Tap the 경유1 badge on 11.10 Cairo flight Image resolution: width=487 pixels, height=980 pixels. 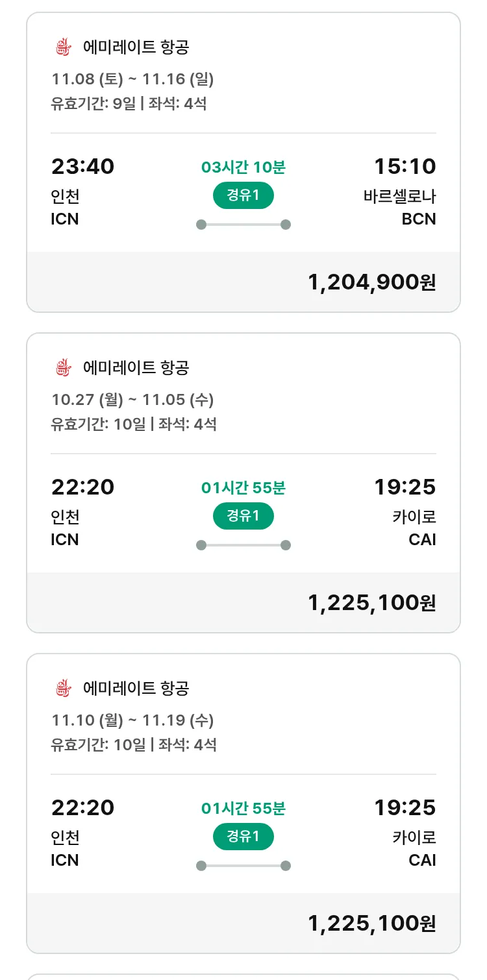(243, 837)
